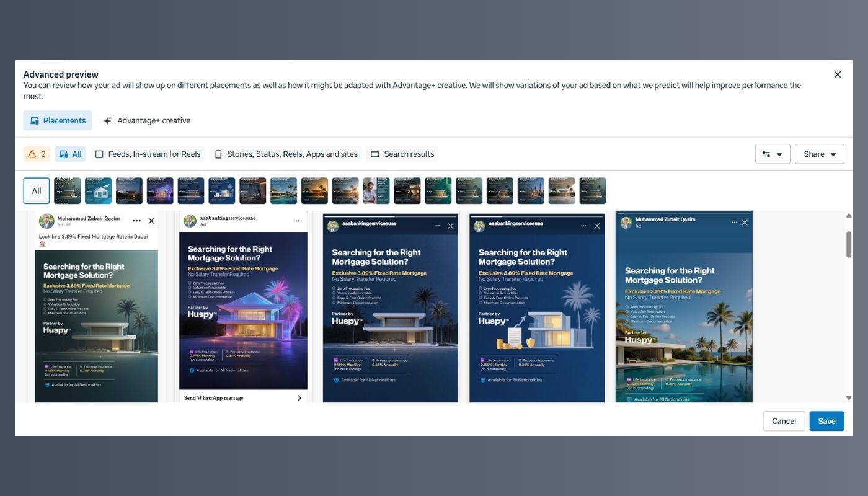Select the All creatives button in thumbnail strip

click(x=37, y=191)
